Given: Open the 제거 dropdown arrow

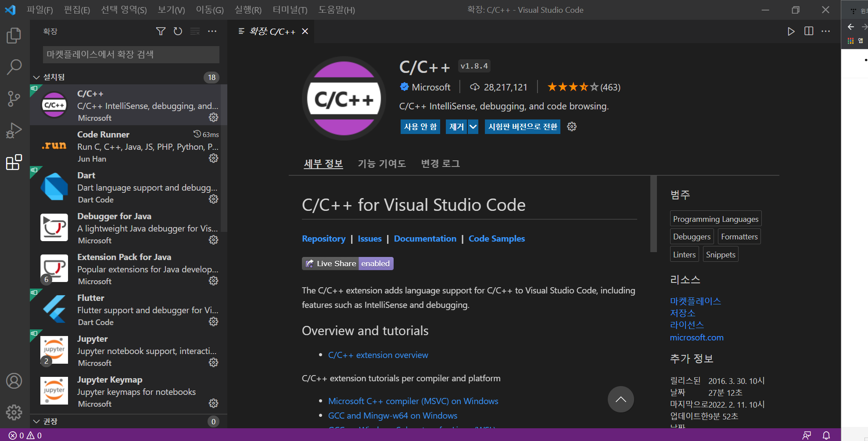Looking at the screenshot, I should pos(473,127).
